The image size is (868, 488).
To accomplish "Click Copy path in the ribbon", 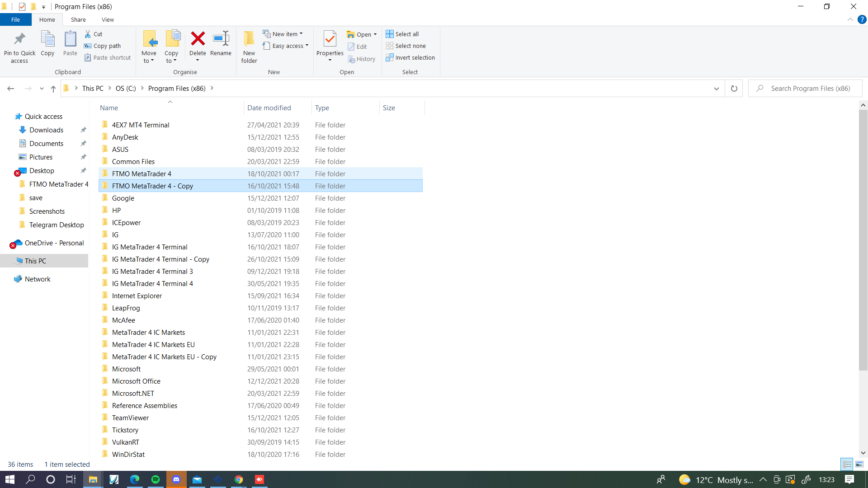I will click(103, 46).
